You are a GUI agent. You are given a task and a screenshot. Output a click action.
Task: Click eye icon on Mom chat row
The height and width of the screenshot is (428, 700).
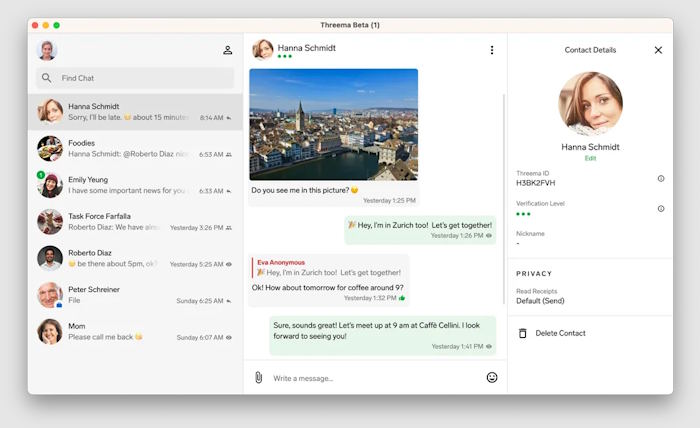click(229, 337)
